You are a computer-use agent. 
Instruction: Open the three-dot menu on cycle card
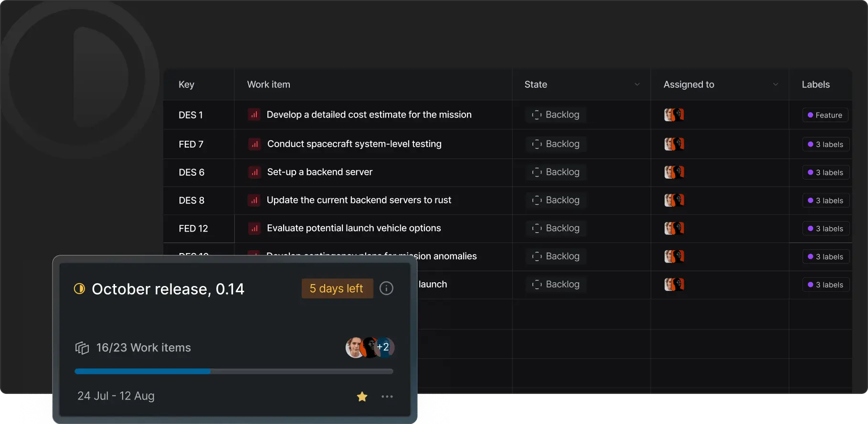point(387,396)
